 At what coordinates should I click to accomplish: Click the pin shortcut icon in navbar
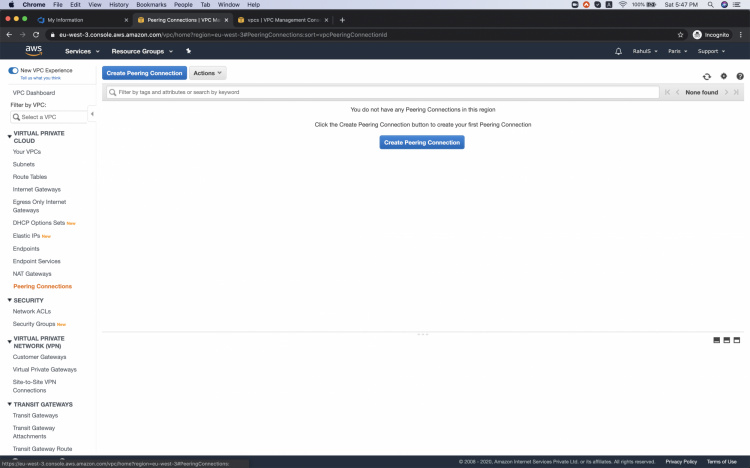tap(188, 51)
